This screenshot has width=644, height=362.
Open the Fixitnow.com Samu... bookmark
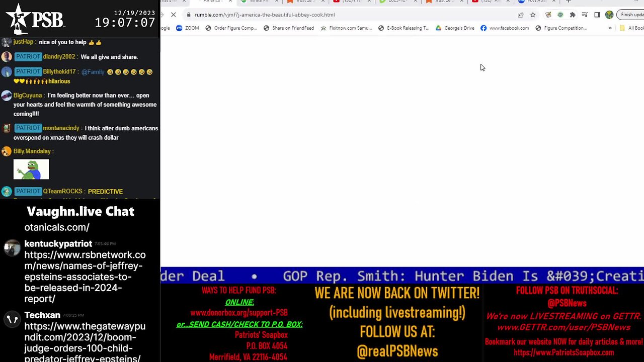click(x=346, y=28)
